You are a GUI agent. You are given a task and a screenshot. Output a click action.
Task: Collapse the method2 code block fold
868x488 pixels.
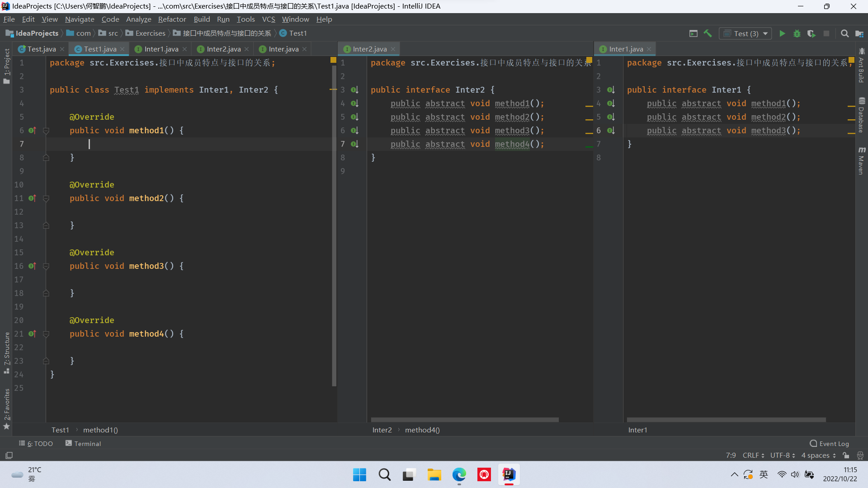click(46, 198)
